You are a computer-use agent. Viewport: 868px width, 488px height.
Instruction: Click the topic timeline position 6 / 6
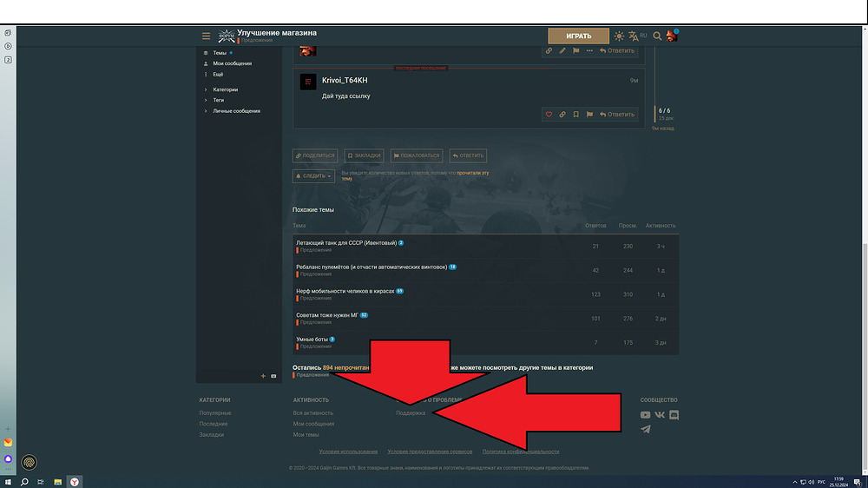[x=664, y=110]
